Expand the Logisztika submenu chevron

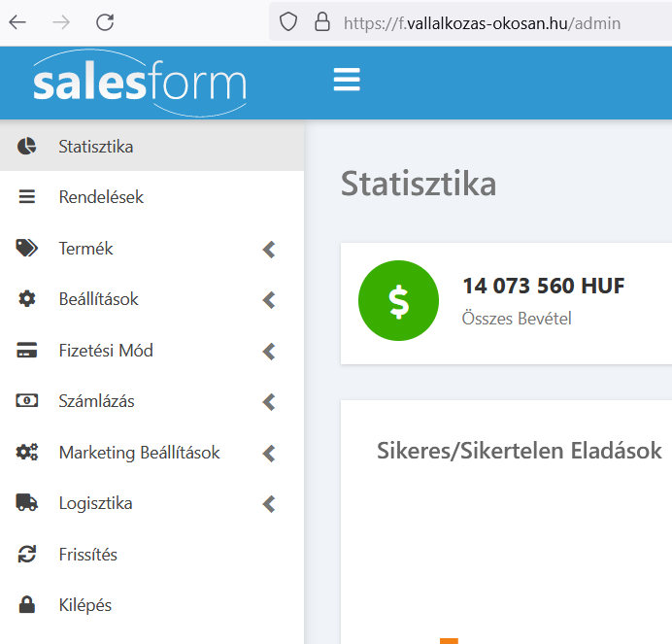pyautogui.click(x=269, y=504)
